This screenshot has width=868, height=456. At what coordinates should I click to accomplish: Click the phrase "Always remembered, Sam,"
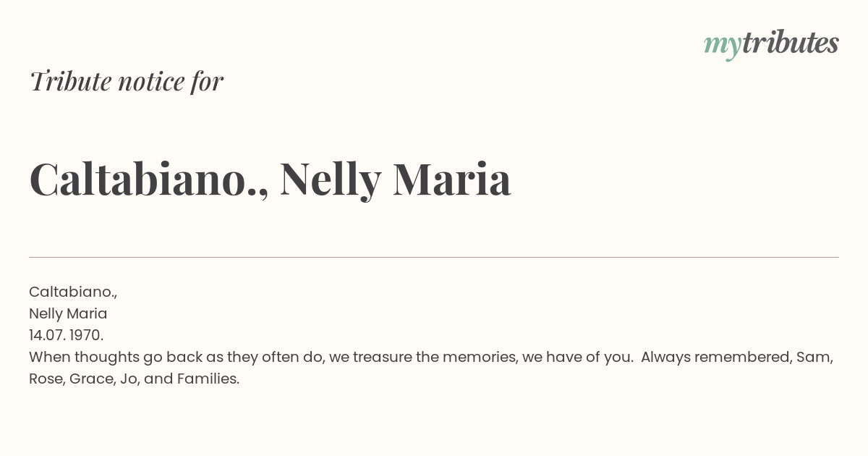tap(737, 357)
